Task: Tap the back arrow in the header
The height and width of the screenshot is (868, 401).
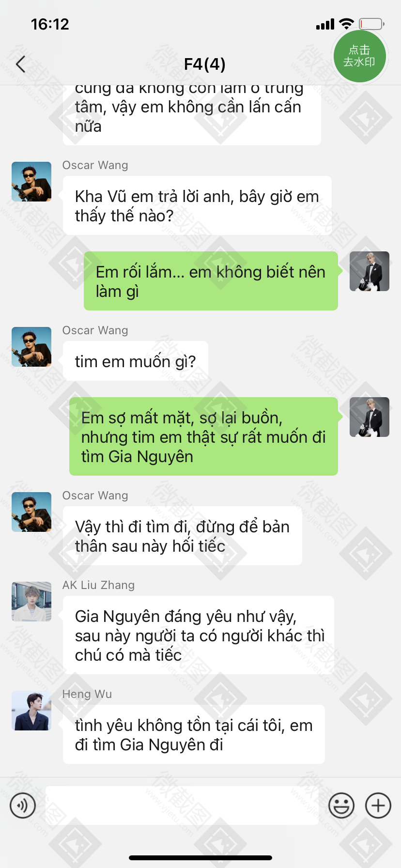Action: (20, 64)
